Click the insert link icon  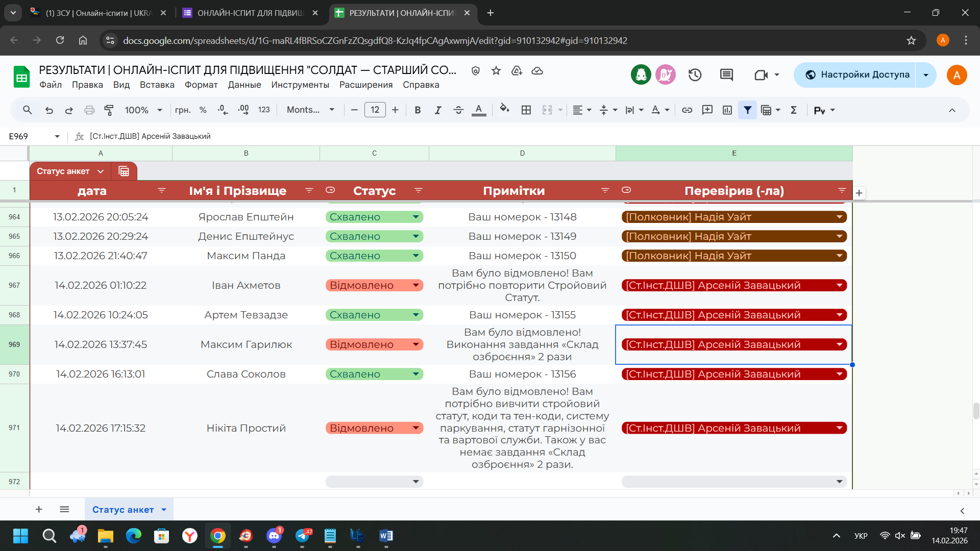687,110
